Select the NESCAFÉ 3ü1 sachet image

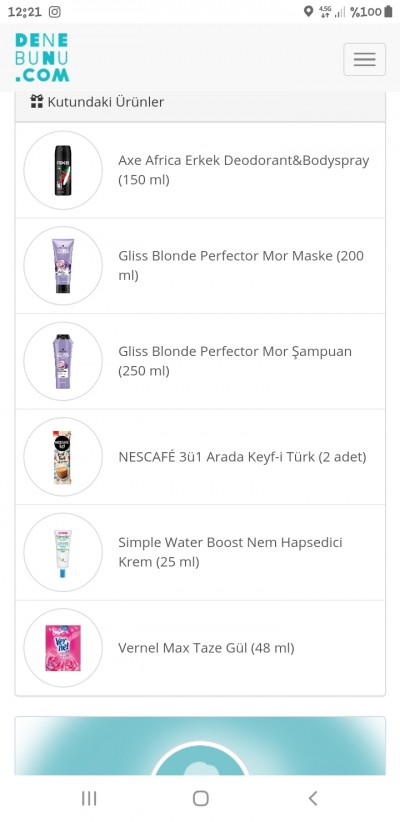point(63,457)
